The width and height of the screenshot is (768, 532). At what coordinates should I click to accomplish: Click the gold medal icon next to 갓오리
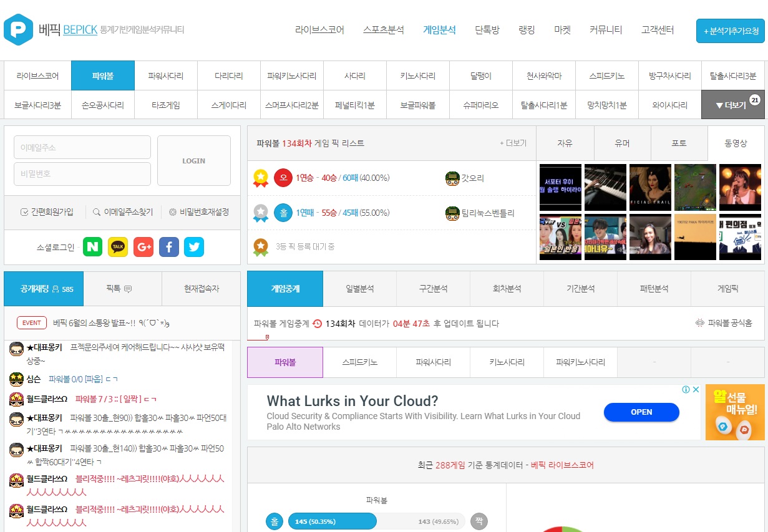point(261,178)
